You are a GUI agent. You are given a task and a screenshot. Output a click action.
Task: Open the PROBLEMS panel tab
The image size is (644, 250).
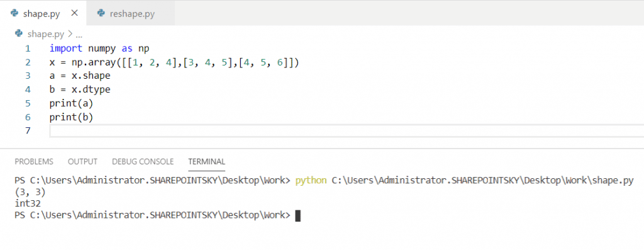coord(34,162)
